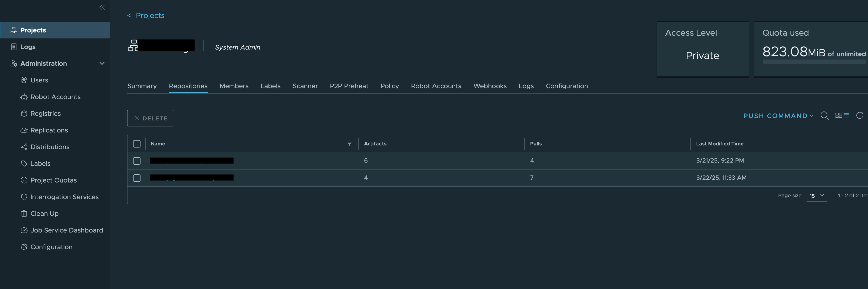Refresh the repositories list

pos(860,115)
